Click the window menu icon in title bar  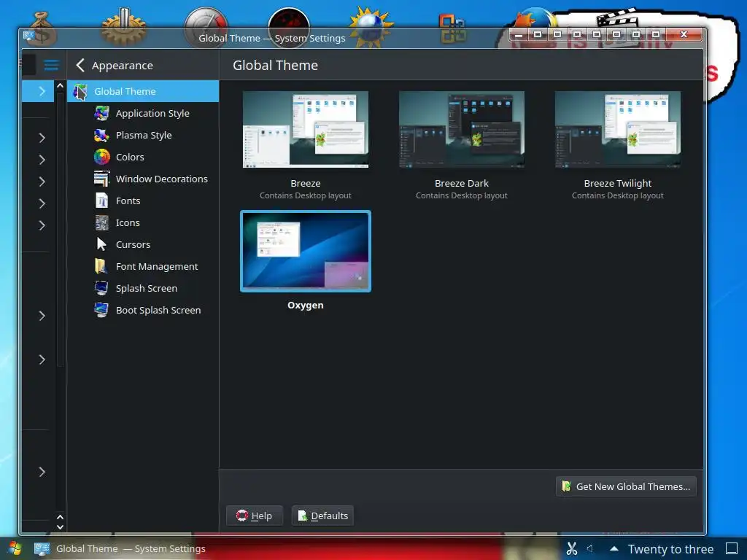(28, 35)
